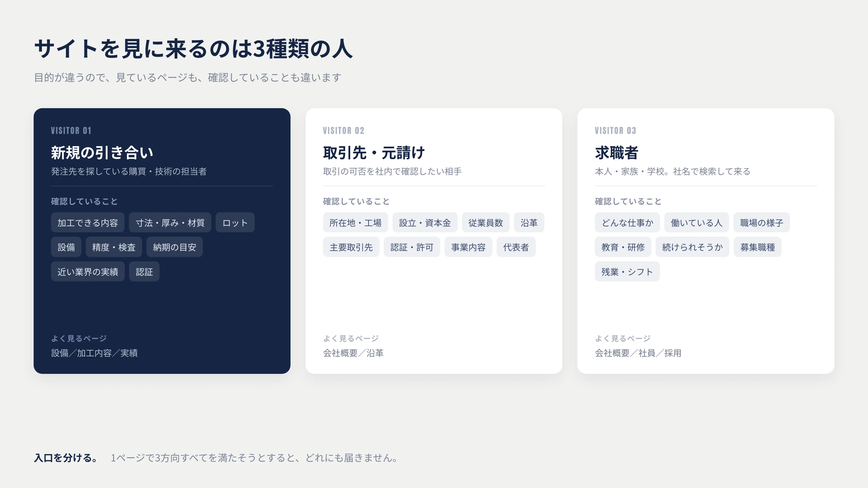
Task: Click the 続けられそうか tag
Action: [x=692, y=247]
